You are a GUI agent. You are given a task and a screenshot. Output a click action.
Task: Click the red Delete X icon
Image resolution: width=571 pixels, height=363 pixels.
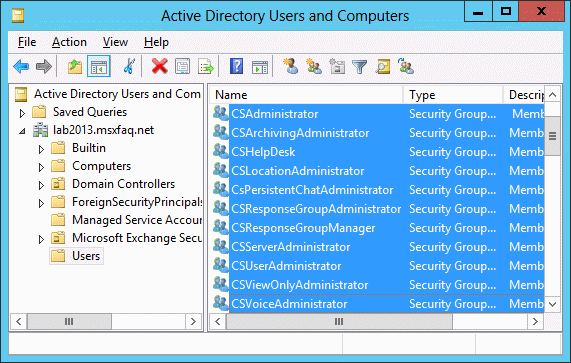[x=160, y=66]
